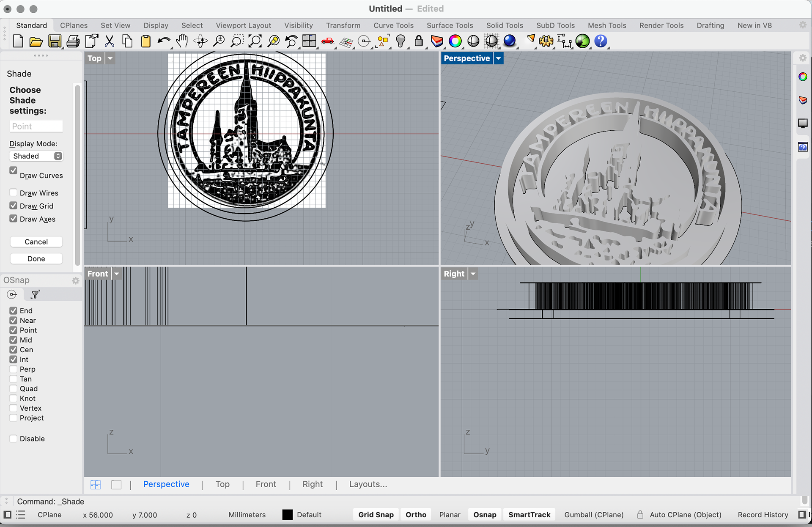Viewport: 812px width, 527px height.
Task: Click the Set CPlane grid icon
Action: click(346, 41)
